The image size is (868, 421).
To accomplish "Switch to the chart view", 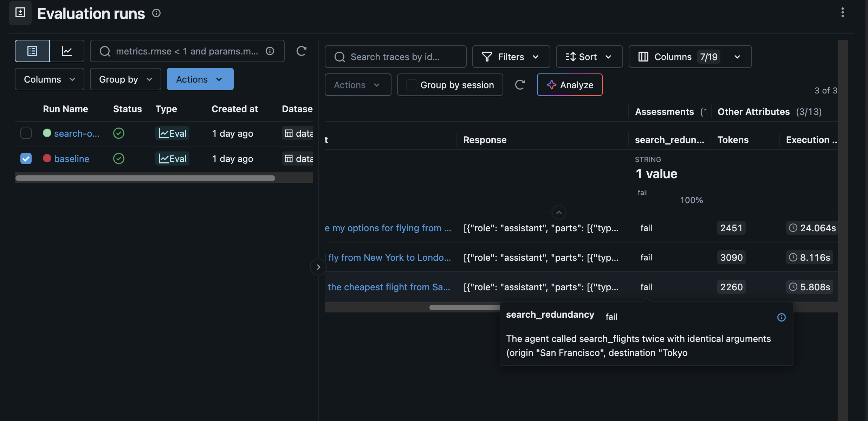I will click(67, 51).
